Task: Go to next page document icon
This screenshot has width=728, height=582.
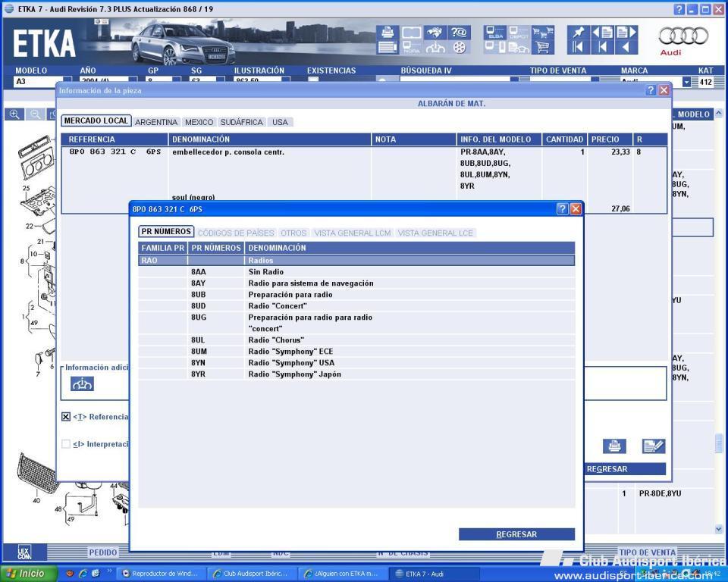Action: coord(626,33)
